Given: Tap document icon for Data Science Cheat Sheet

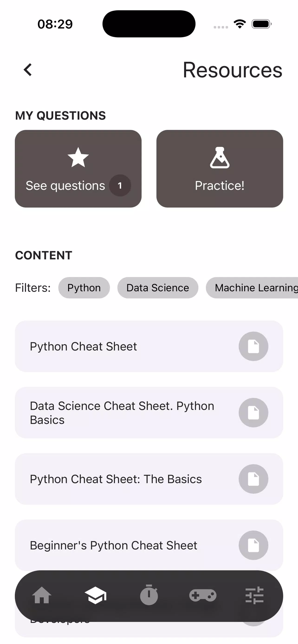Looking at the screenshot, I should coord(253,412).
